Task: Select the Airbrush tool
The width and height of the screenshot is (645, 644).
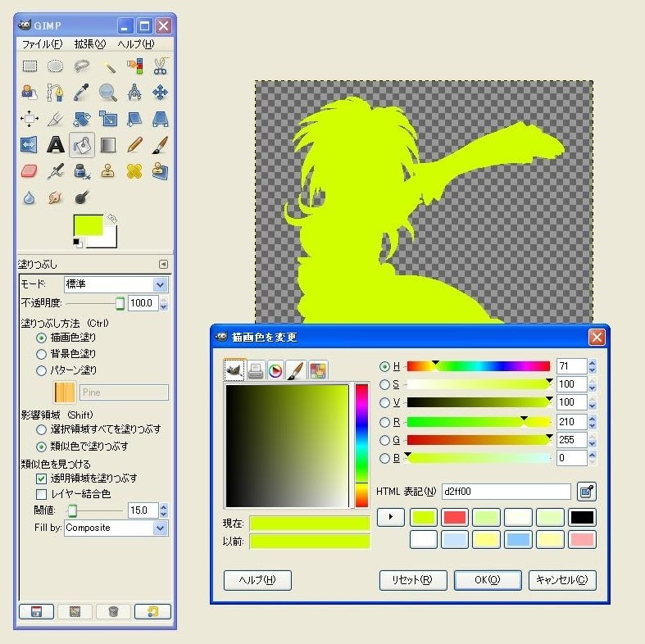Action: click(55, 171)
